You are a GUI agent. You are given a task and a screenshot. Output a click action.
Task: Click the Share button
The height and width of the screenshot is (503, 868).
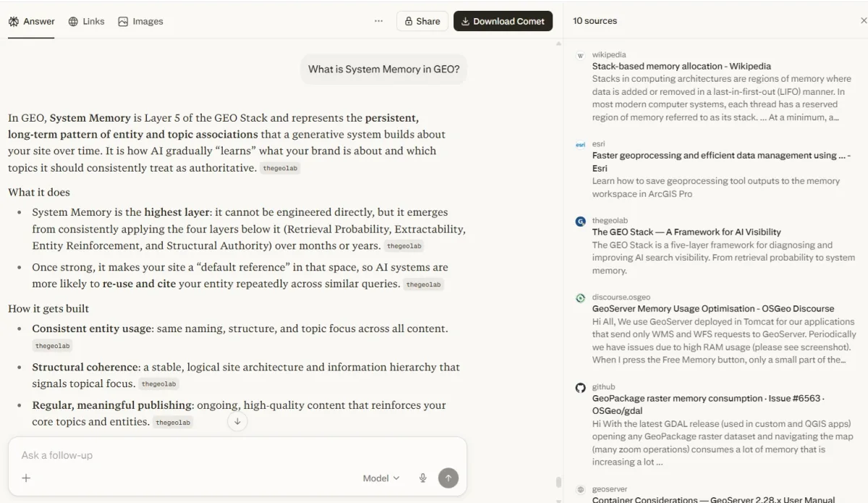[422, 21]
